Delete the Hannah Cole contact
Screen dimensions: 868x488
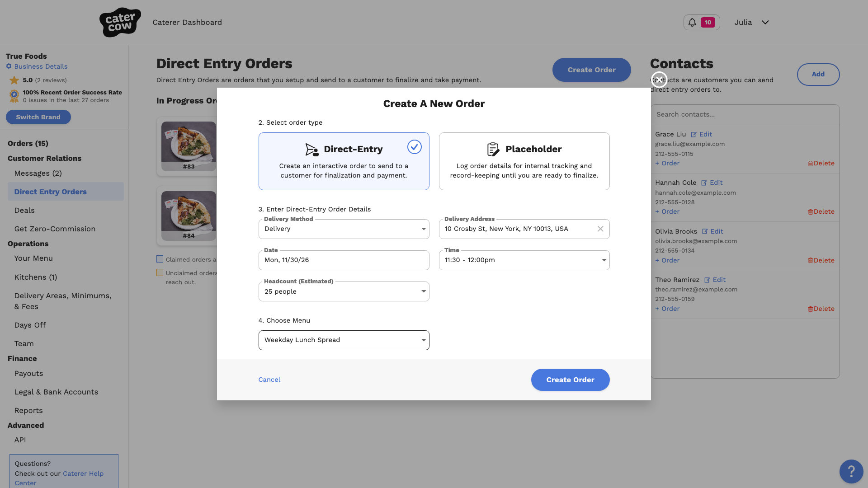tap(821, 211)
